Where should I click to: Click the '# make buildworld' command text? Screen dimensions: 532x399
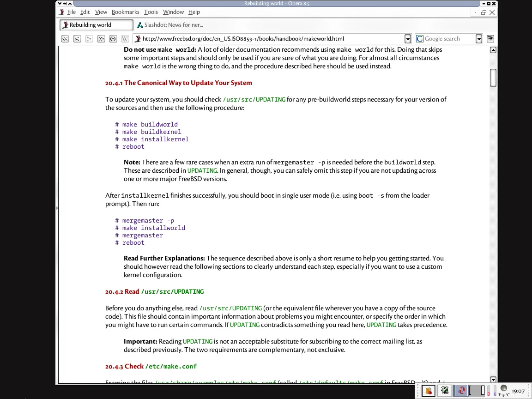click(146, 125)
